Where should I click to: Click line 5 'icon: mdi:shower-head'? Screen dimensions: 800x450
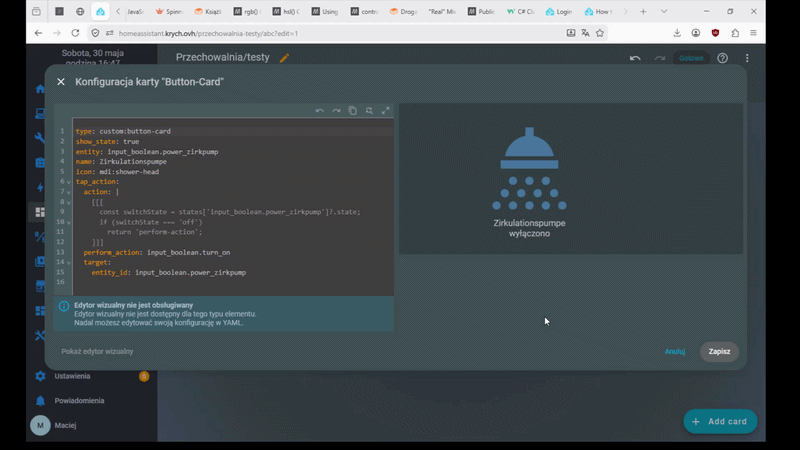coord(117,172)
